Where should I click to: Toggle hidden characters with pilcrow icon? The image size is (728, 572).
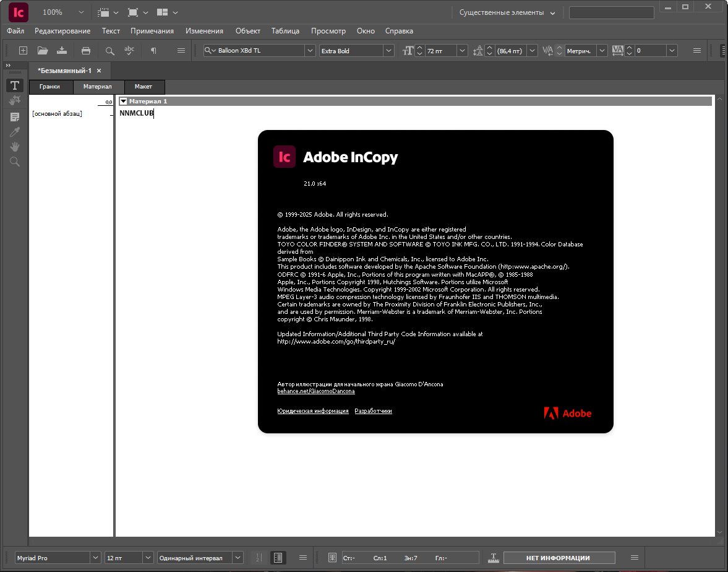tap(153, 51)
